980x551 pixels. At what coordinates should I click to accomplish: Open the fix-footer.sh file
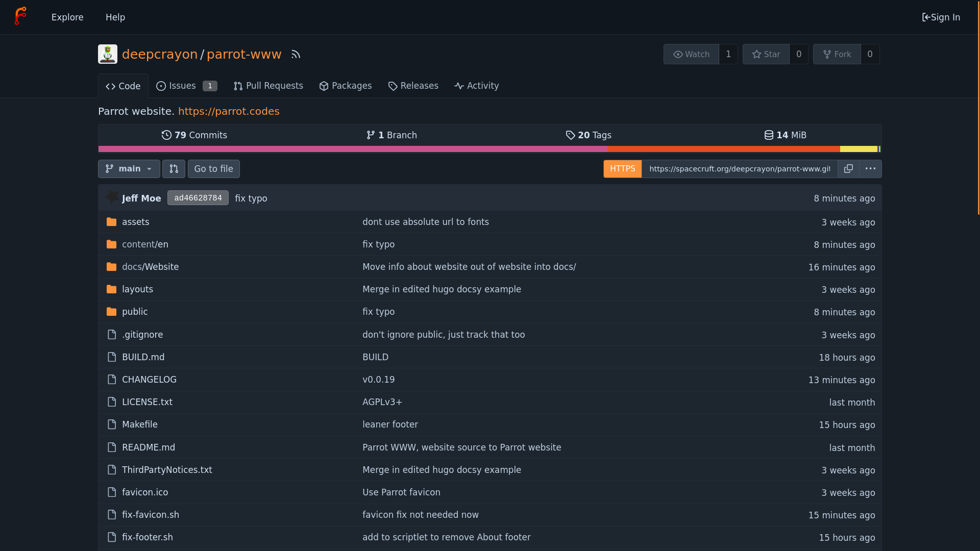click(x=148, y=537)
